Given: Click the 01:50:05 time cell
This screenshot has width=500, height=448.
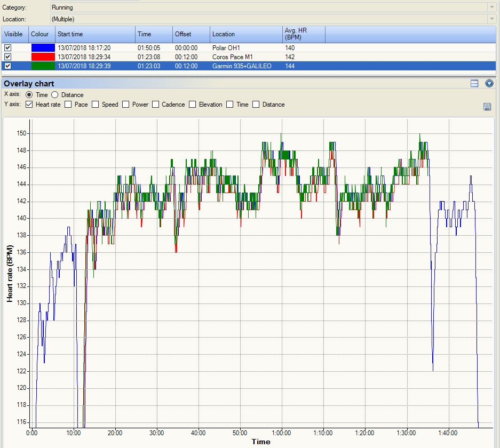Looking at the screenshot, I should (x=149, y=48).
